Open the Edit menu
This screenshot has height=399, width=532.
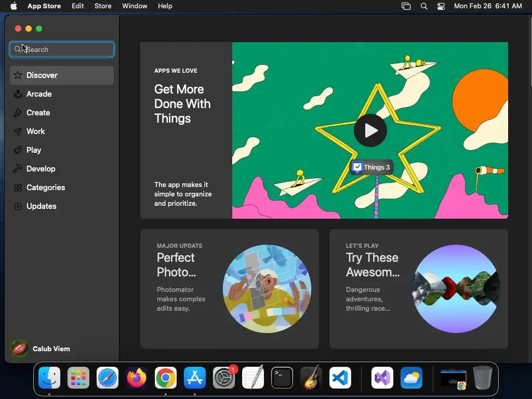tap(78, 6)
